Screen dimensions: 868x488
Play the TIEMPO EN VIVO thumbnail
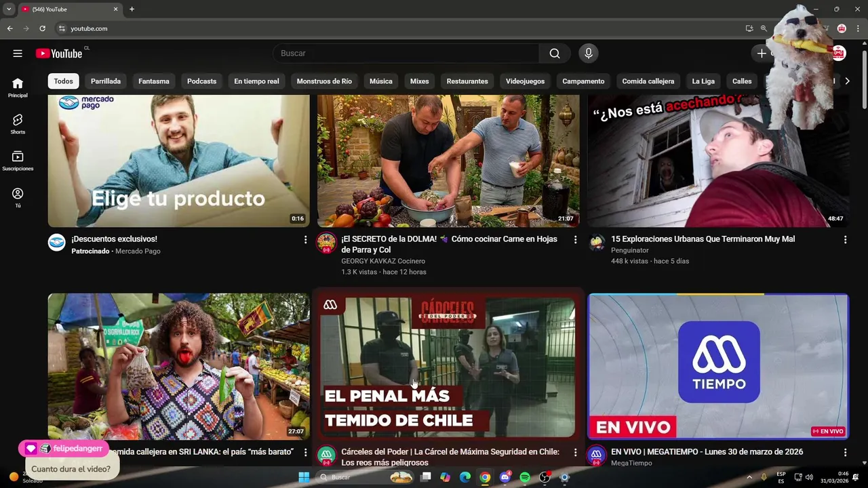tap(719, 366)
